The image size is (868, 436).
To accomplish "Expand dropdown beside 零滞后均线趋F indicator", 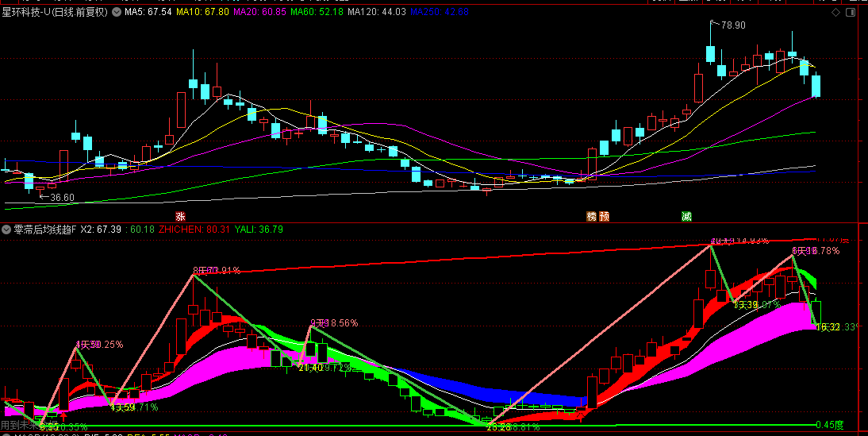I will click(6, 229).
